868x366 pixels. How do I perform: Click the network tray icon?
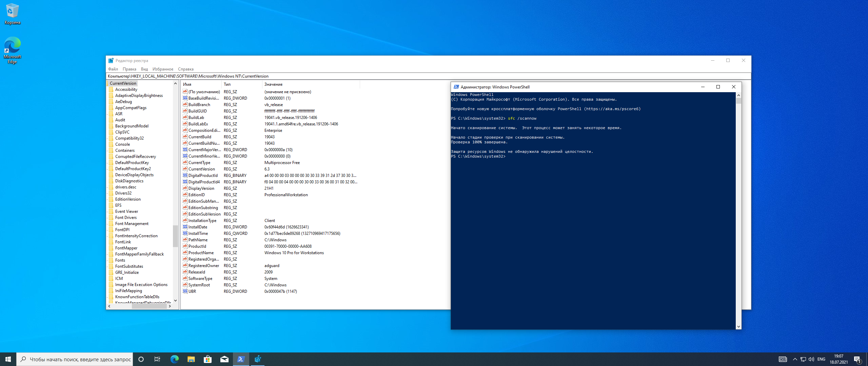click(803, 359)
